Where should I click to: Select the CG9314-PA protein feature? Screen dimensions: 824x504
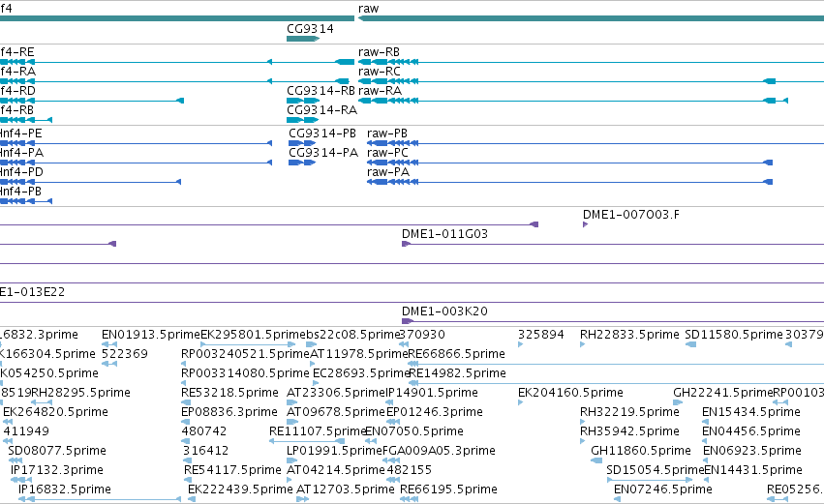pyautogui.click(x=302, y=163)
